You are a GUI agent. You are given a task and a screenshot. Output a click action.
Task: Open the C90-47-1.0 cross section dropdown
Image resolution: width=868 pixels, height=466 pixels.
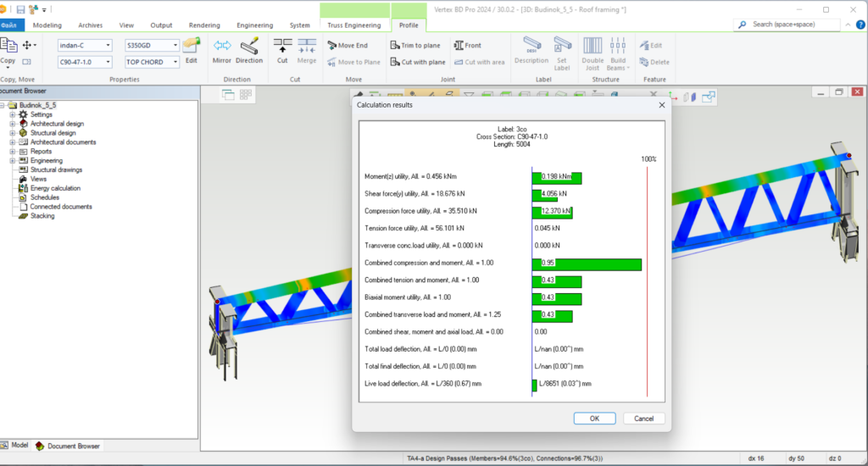click(x=108, y=62)
